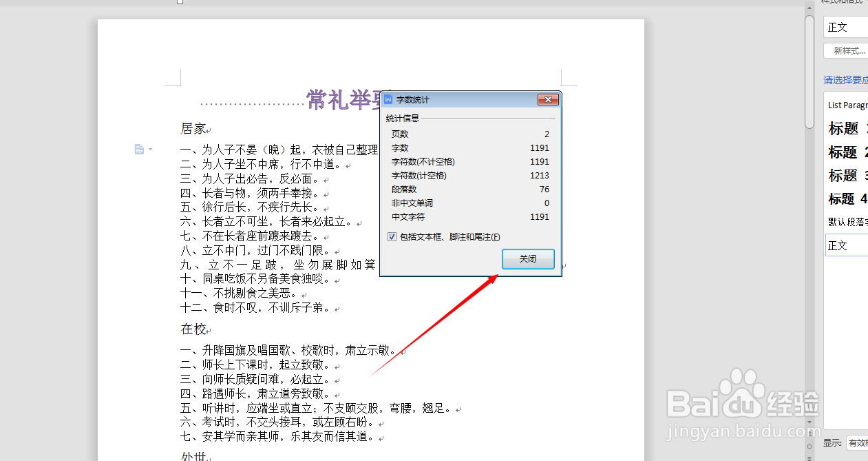Viewport: 868px width, 461px height.
Task: Open the paste options dropdown arrow
Action: 150,148
